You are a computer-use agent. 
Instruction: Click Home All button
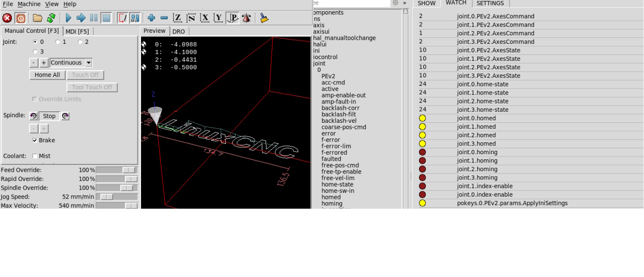point(47,75)
